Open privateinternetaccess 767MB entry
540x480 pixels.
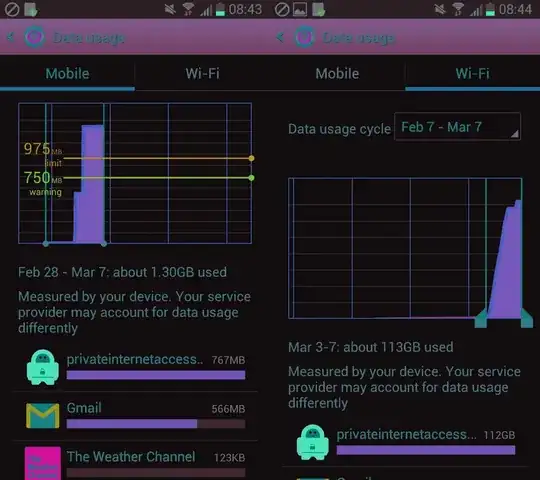(135, 367)
